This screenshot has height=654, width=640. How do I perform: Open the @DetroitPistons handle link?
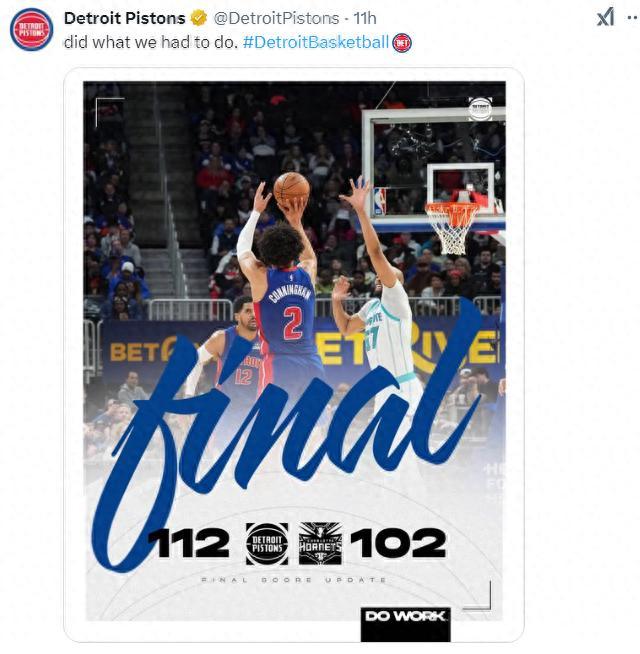point(276,18)
